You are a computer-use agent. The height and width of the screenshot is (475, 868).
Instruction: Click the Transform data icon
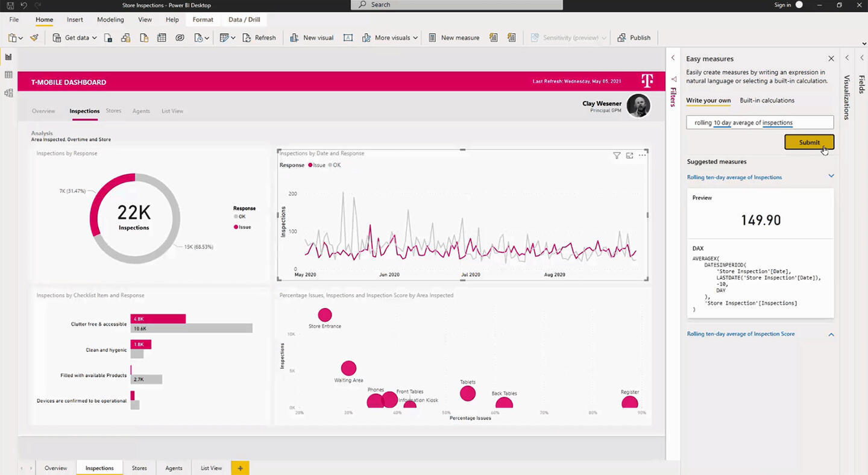click(x=224, y=37)
